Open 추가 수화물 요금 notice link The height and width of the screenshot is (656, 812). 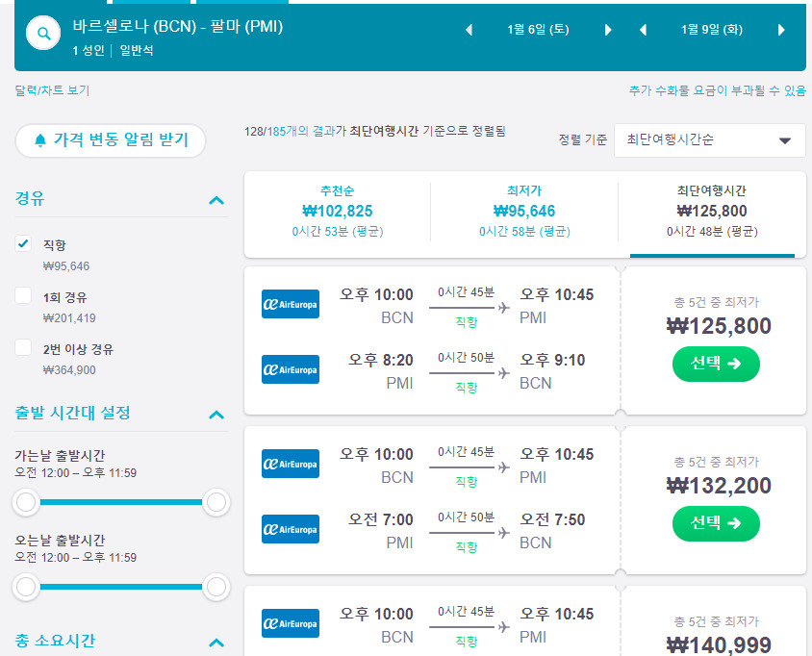click(717, 90)
